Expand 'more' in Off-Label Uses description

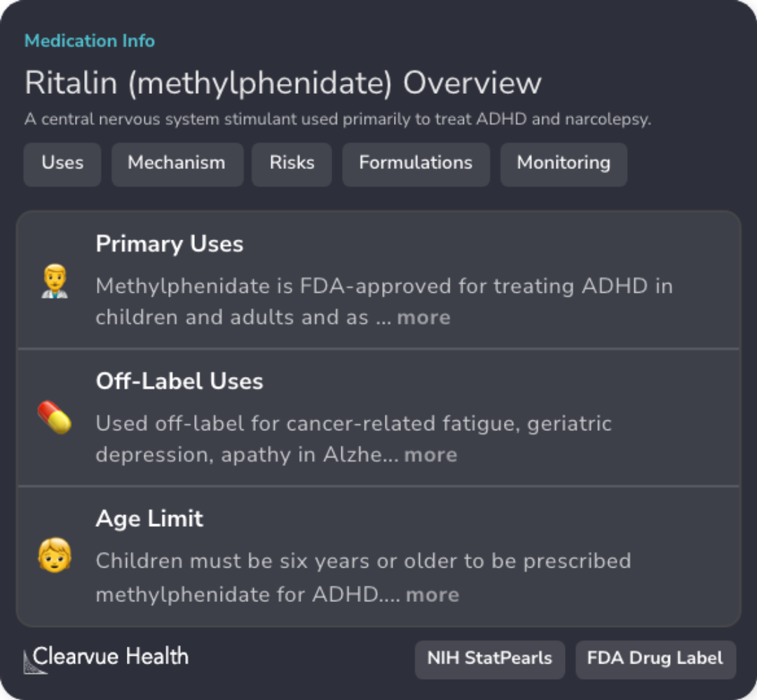pyautogui.click(x=430, y=455)
